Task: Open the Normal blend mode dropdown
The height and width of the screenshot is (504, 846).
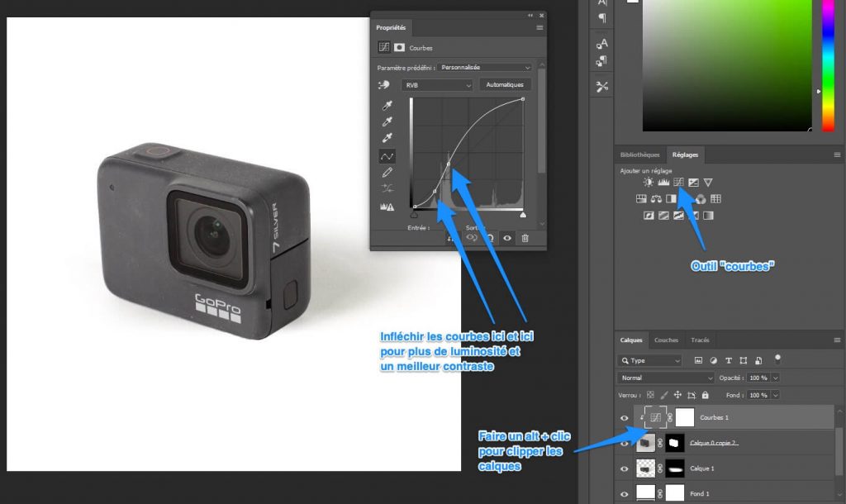Action: [666, 378]
